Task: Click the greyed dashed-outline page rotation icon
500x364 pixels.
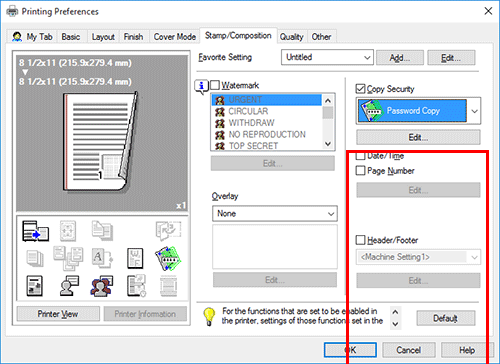Action: click(168, 231)
